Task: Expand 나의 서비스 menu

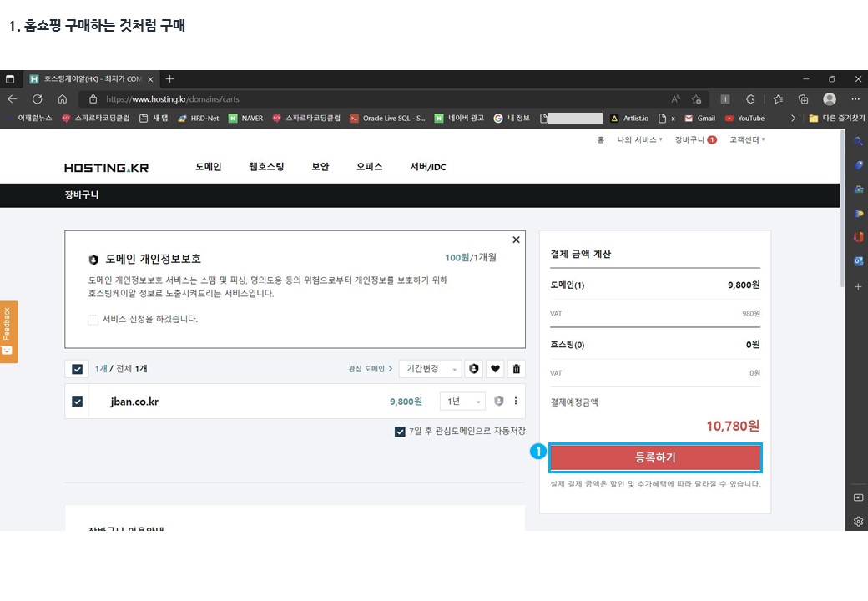Action: click(x=639, y=140)
